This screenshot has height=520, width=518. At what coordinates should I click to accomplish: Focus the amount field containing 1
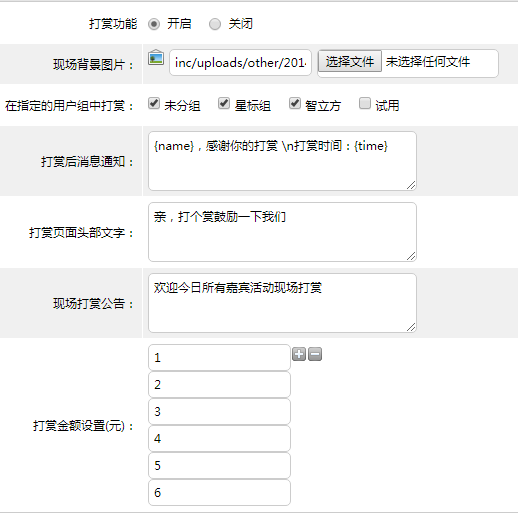[219, 358]
